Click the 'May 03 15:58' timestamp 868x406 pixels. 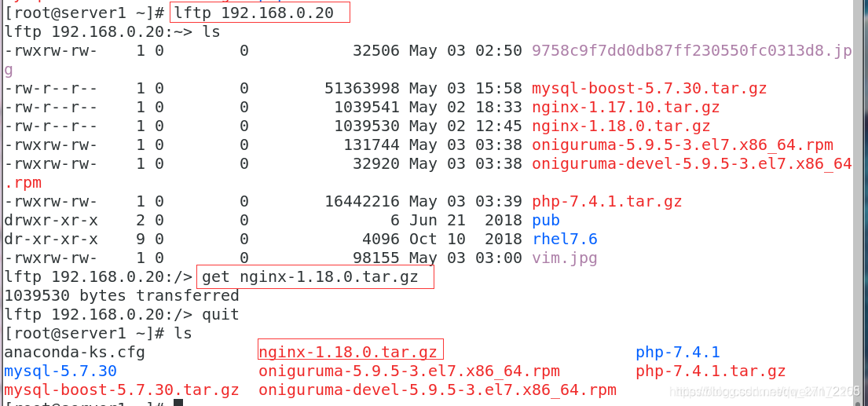click(x=466, y=88)
